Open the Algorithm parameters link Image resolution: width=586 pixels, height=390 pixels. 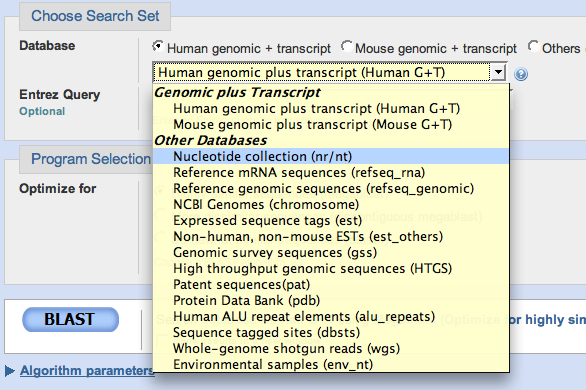click(x=87, y=371)
